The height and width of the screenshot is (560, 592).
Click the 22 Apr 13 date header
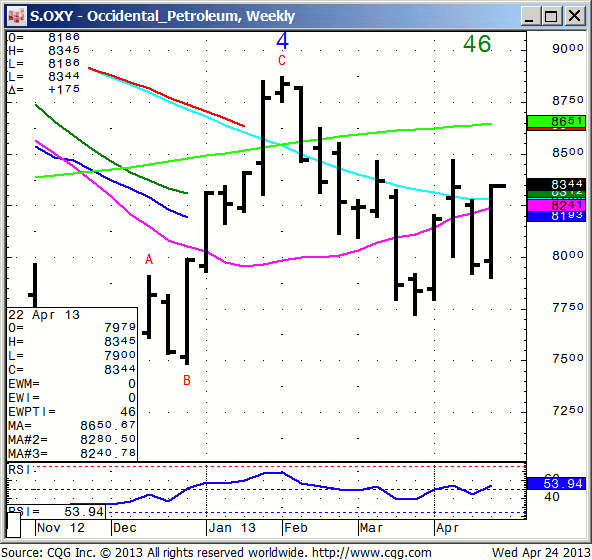[x=44, y=315]
